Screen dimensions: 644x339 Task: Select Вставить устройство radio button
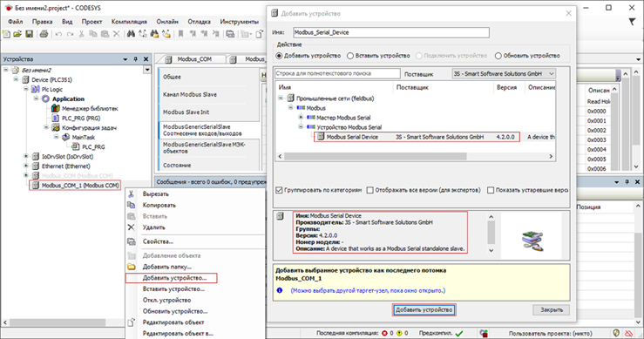click(350, 56)
